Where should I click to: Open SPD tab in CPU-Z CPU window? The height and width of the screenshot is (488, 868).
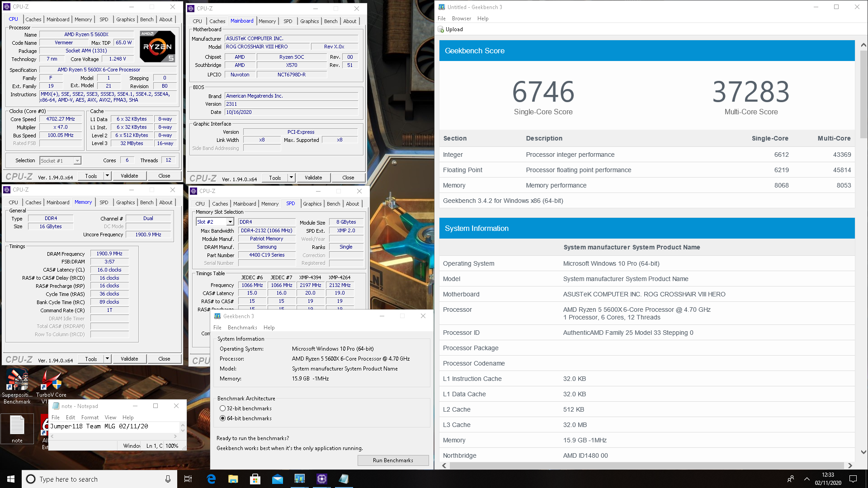click(x=104, y=19)
